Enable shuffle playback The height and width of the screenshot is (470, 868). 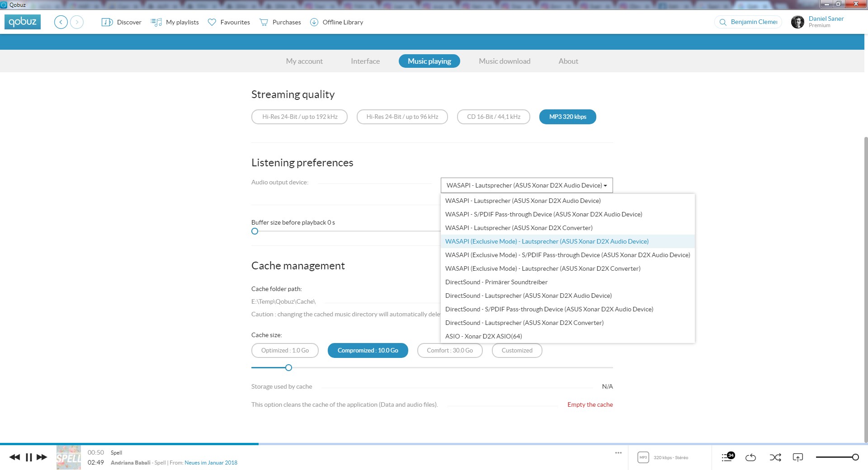(775, 457)
